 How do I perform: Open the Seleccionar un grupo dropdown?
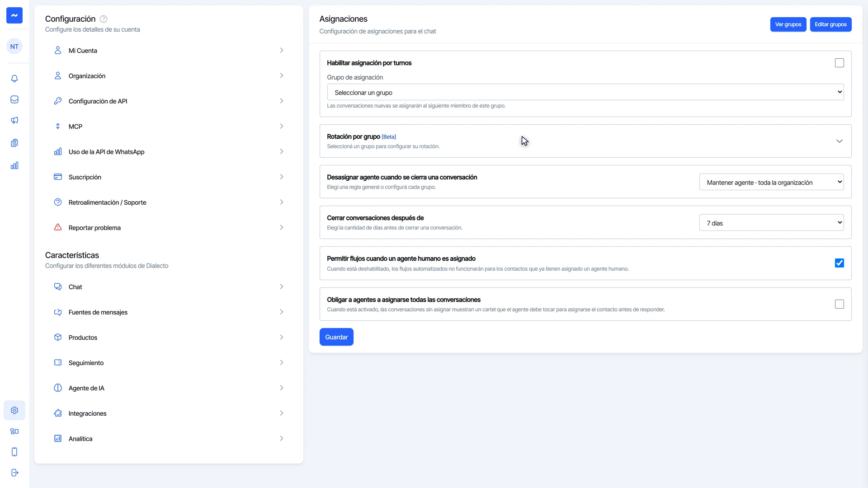(x=585, y=92)
